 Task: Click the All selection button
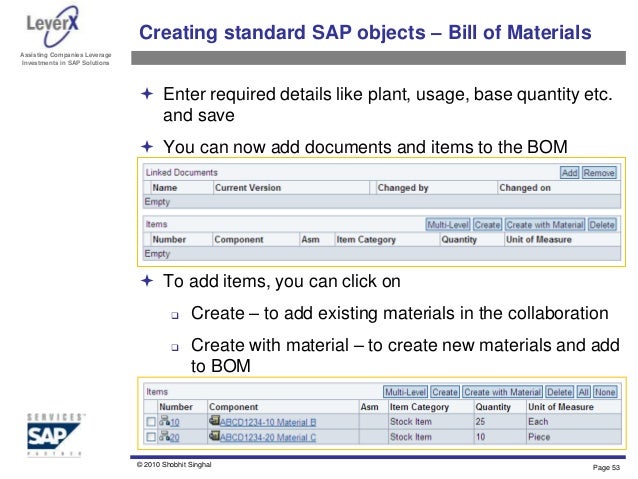(x=583, y=392)
